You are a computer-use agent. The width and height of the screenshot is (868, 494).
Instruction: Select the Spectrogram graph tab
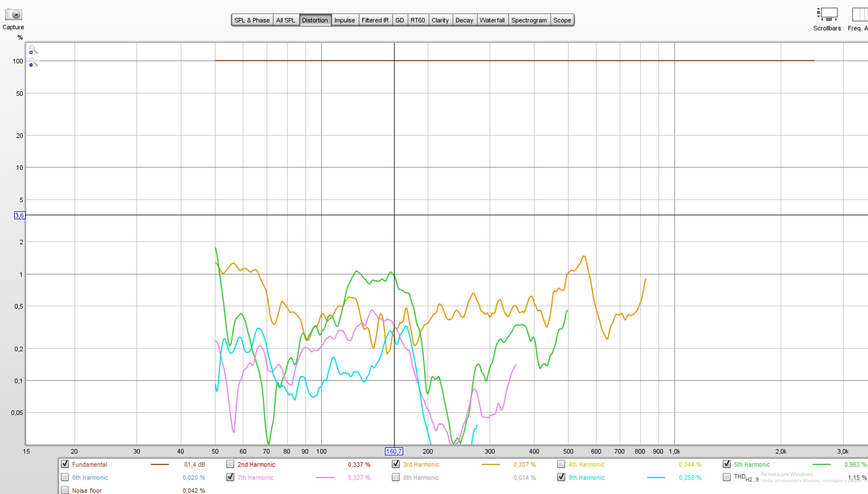coord(529,20)
